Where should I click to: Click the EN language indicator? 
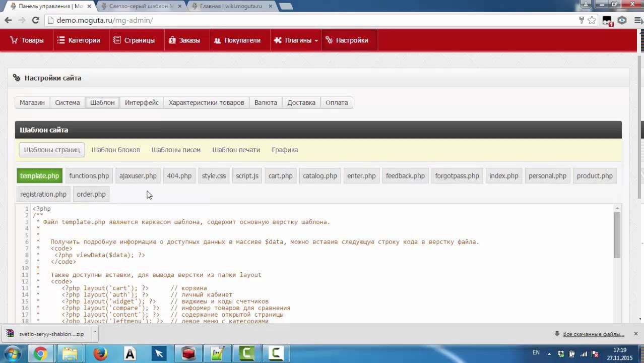click(x=536, y=353)
